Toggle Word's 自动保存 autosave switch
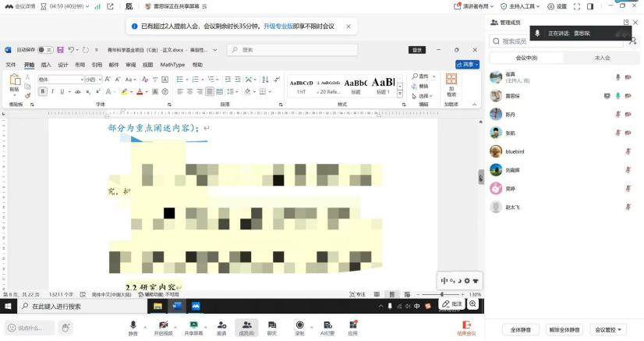 tap(44, 50)
